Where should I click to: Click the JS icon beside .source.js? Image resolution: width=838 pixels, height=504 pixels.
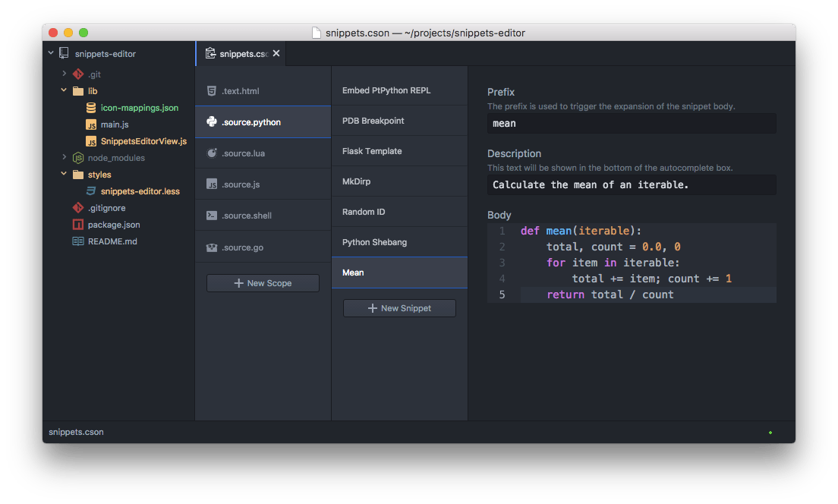[x=212, y=184]
